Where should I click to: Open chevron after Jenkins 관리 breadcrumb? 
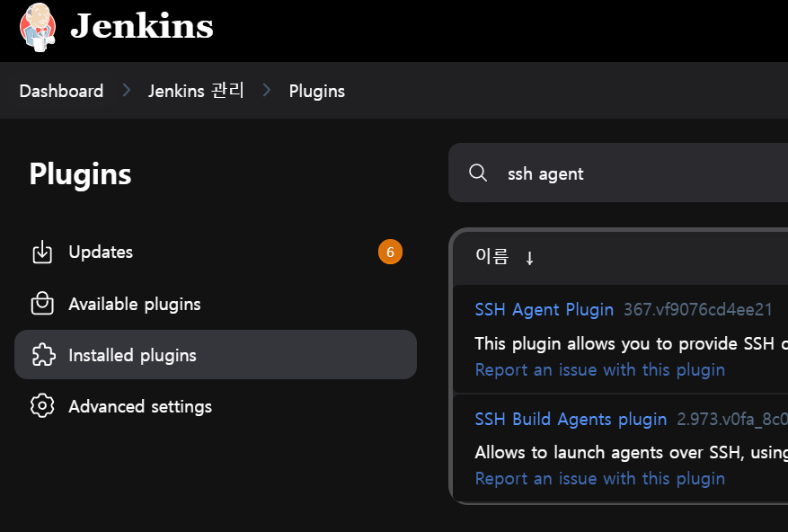pos(266,91)
